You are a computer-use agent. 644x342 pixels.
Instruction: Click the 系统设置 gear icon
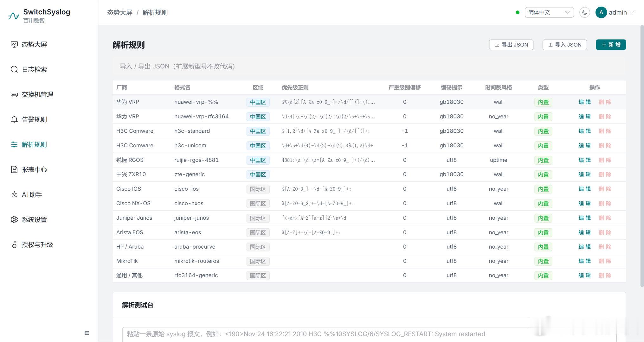tap(14, 219)
